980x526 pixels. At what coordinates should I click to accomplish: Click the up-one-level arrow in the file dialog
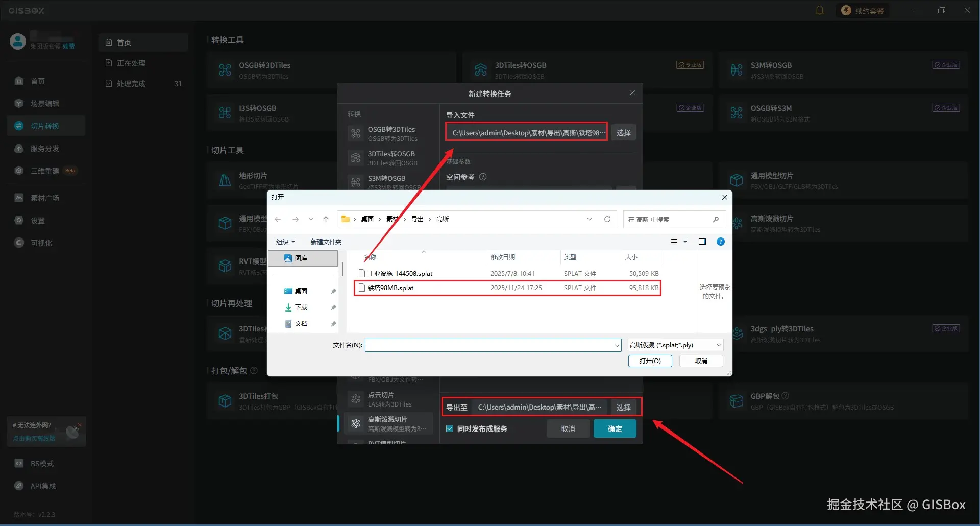326,219
